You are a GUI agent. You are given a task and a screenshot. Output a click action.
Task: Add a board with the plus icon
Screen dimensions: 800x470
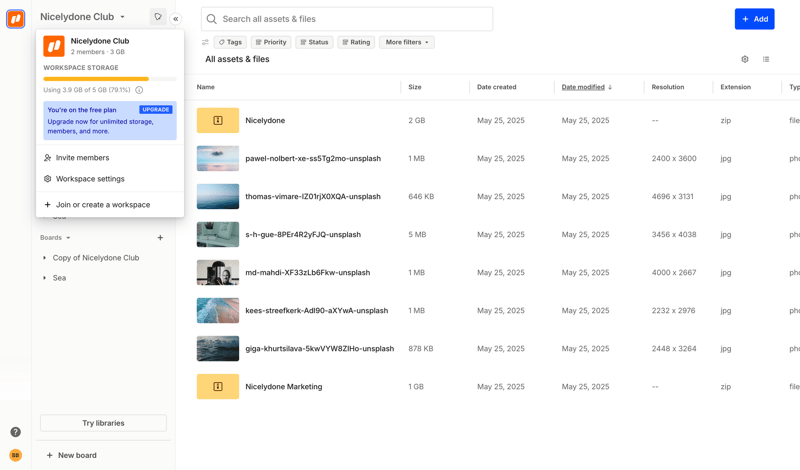pos(160,238)
